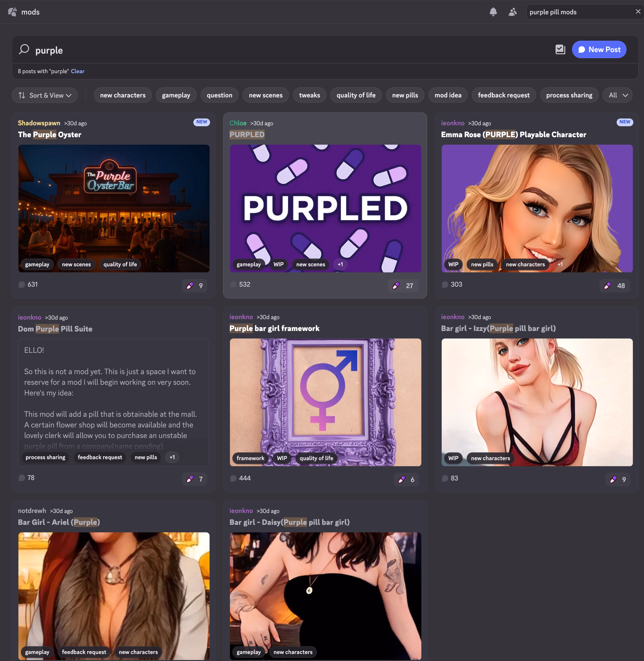Click 'new characters' tag on Daisy post
The height and width of the screenshot is (661, 644).
pos(293,652)
